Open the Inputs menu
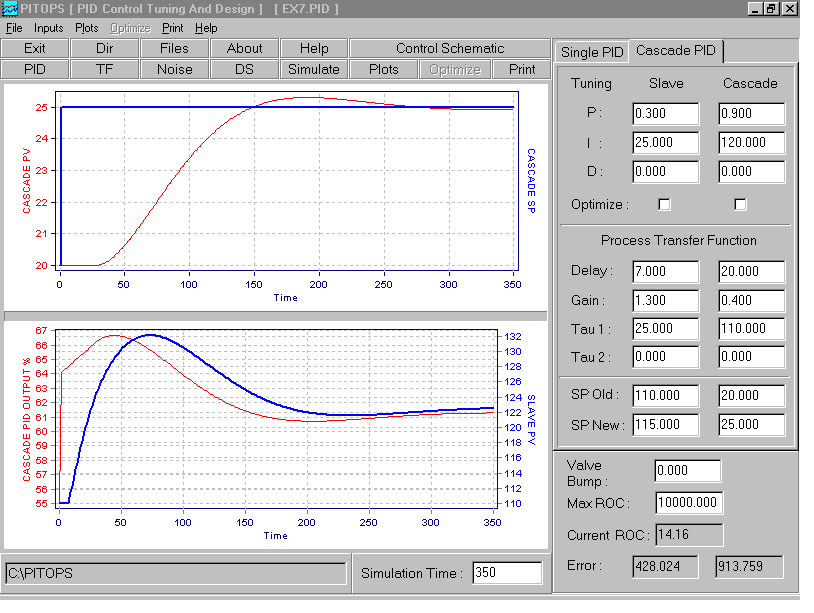Viewport: 814px width, 613px height. pyautogui.click(x=48, y=28)
